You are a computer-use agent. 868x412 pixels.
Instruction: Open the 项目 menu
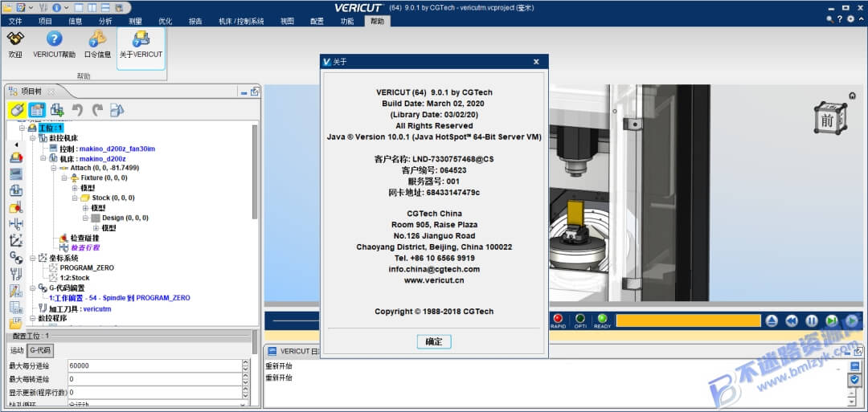coord(45,21)
